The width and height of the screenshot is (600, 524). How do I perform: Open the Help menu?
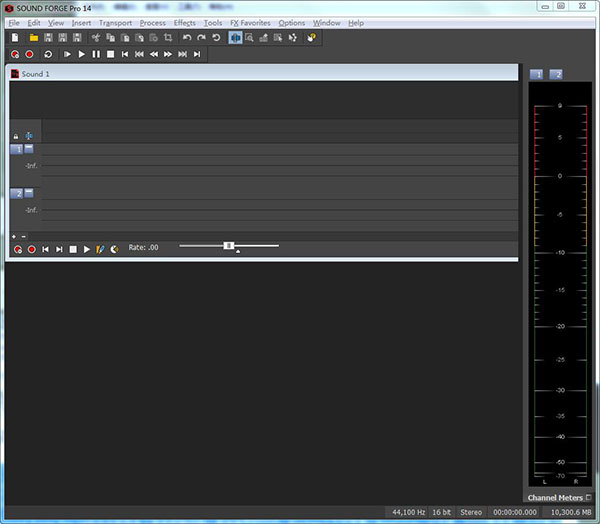356,23
